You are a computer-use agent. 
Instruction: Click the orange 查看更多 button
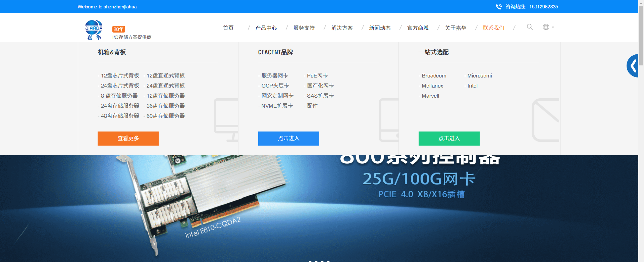tap(128, 139)
